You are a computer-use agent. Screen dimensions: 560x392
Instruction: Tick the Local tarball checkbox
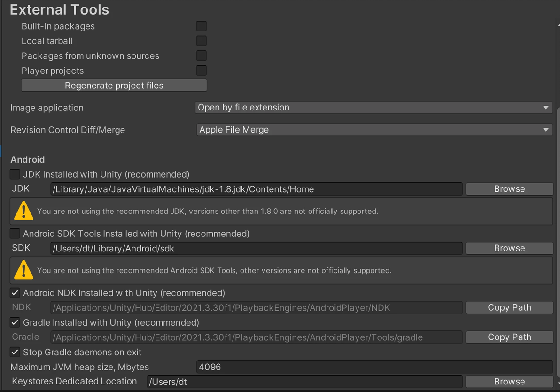click(x=202, y=41)
